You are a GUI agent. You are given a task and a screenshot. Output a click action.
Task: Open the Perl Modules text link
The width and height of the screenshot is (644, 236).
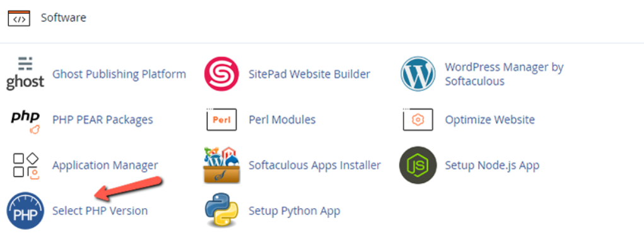(282, 120)
